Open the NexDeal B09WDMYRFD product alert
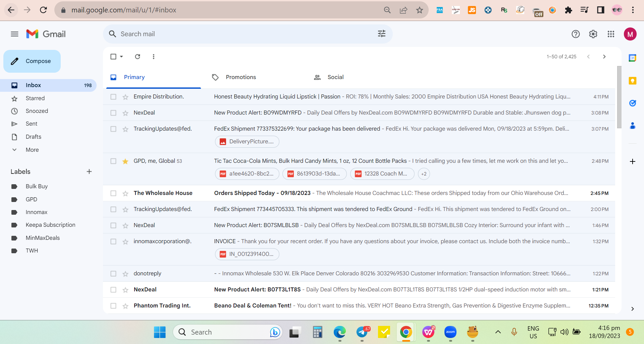The height and width of the screenshot is (344, 644). pos(359,113)
